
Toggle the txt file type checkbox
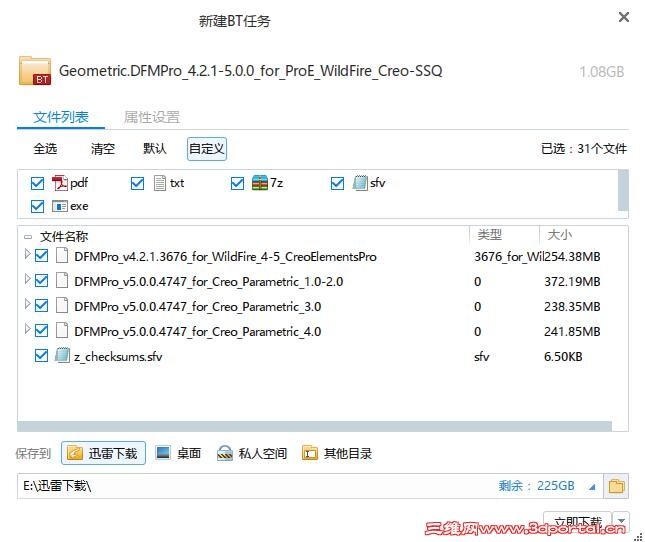click(137, 183)
